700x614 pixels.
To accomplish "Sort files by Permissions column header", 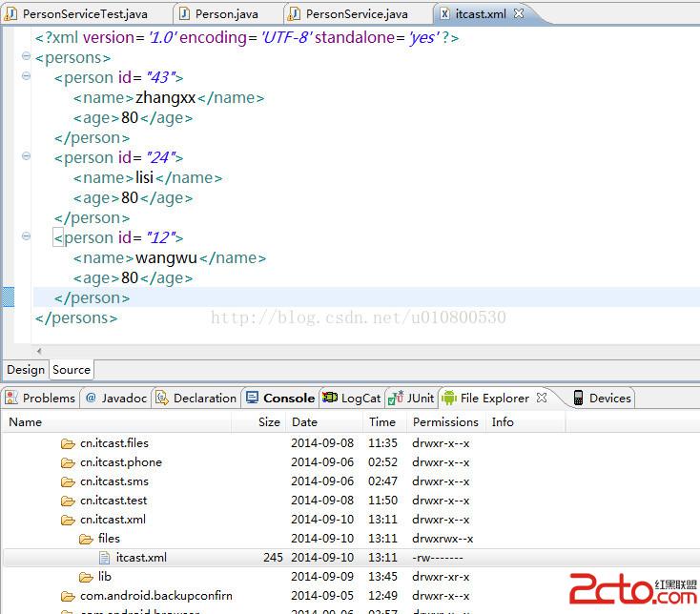I will click(445, 421).
